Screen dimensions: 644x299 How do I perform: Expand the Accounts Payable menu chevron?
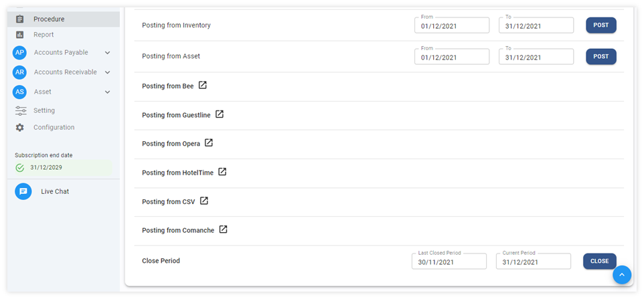[108, 53]
